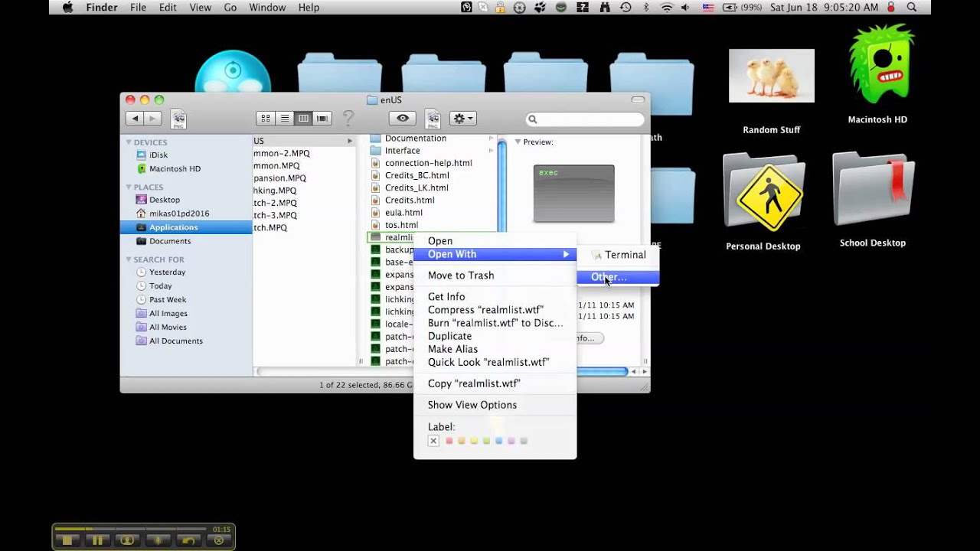
Task: Select the Personal Desktop folder icon
Action: 764,192
